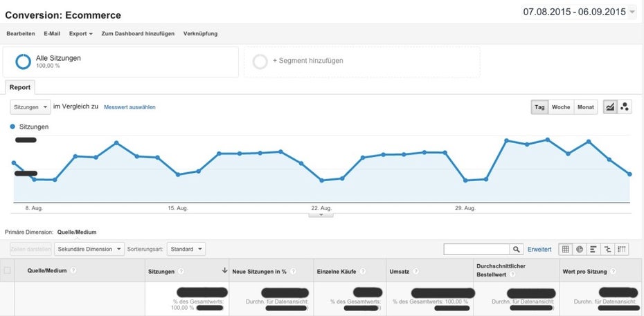Click the help icon beside Einzelne Käufe
The height and width of the screenshot is (316, 644).
364,272
